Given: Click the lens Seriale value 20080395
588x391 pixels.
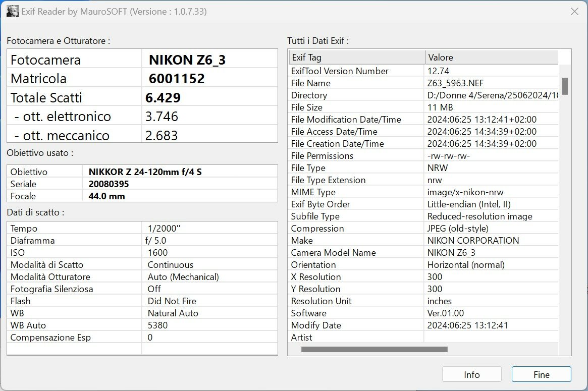Looking at the screenshot, I should [x=109, y=184].
